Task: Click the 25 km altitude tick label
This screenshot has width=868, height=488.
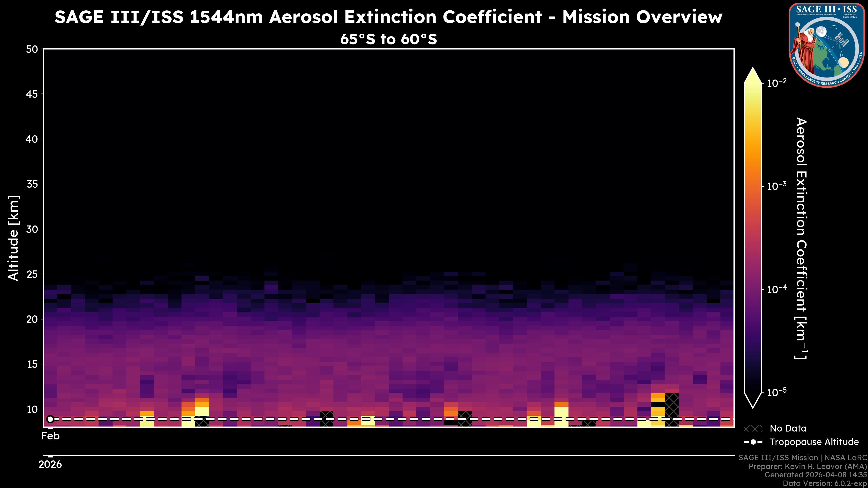Action: point(32,274)
